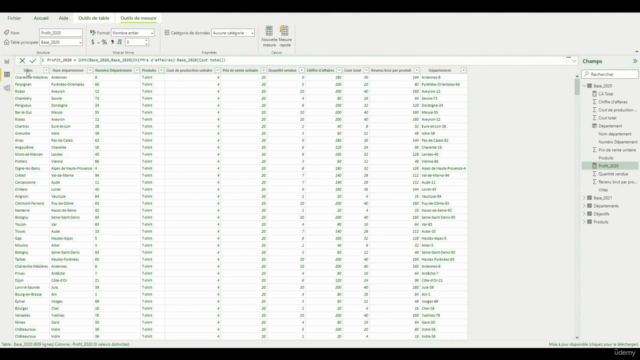This screenshot has height=360, width=640.
Task: Click the Nouvelle mesure icon
Action: [269, 31]
